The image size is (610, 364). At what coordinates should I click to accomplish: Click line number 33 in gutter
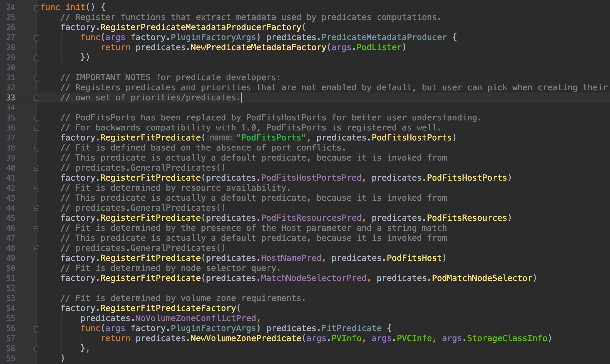[11, 98]
